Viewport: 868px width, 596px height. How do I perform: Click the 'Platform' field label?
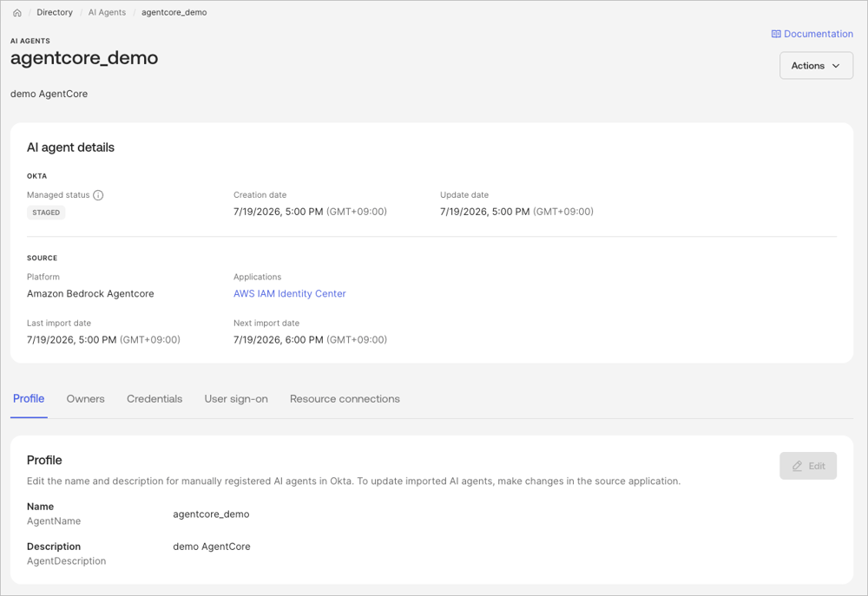(x=43, y=277)
